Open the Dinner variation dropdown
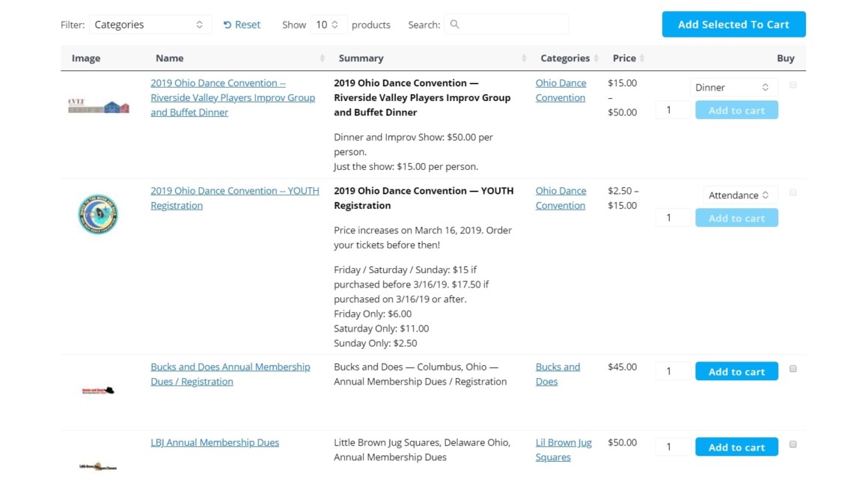868x491 pixels. (x=733, y=87)
